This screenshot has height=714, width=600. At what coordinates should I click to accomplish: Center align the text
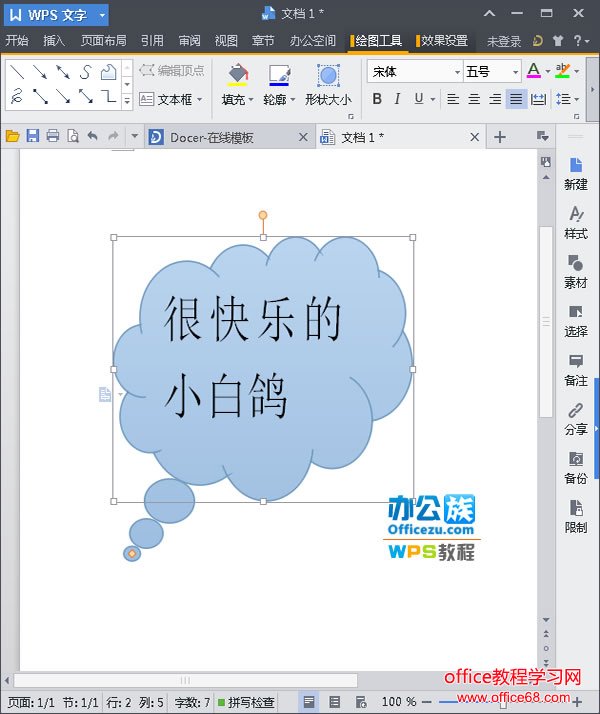tap(474, 99)
